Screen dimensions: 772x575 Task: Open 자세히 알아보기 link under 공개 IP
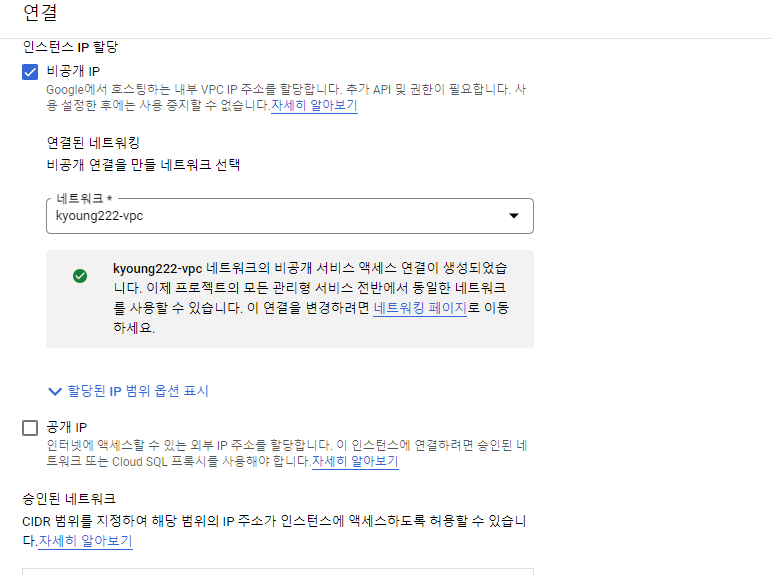[x=355, y=461]
